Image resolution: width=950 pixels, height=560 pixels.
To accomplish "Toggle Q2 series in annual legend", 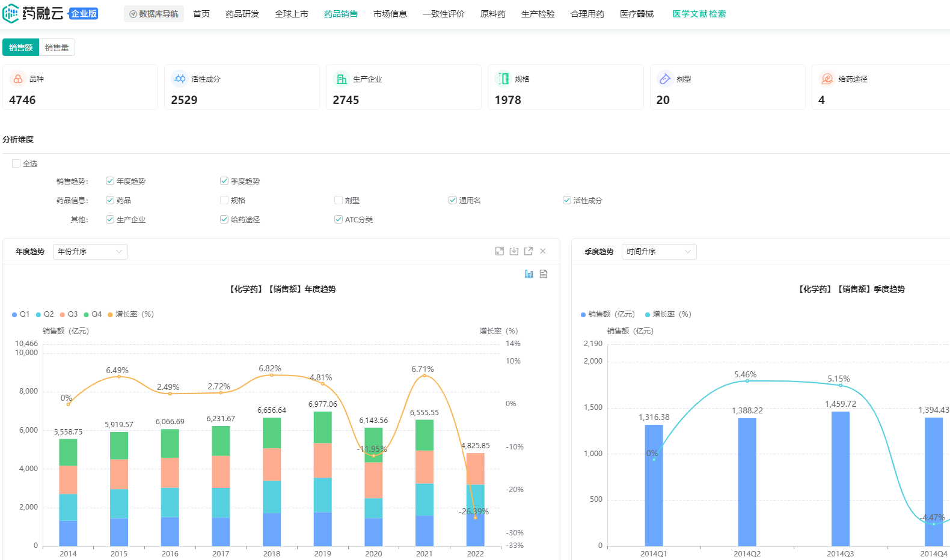I will tap(45, 314).
